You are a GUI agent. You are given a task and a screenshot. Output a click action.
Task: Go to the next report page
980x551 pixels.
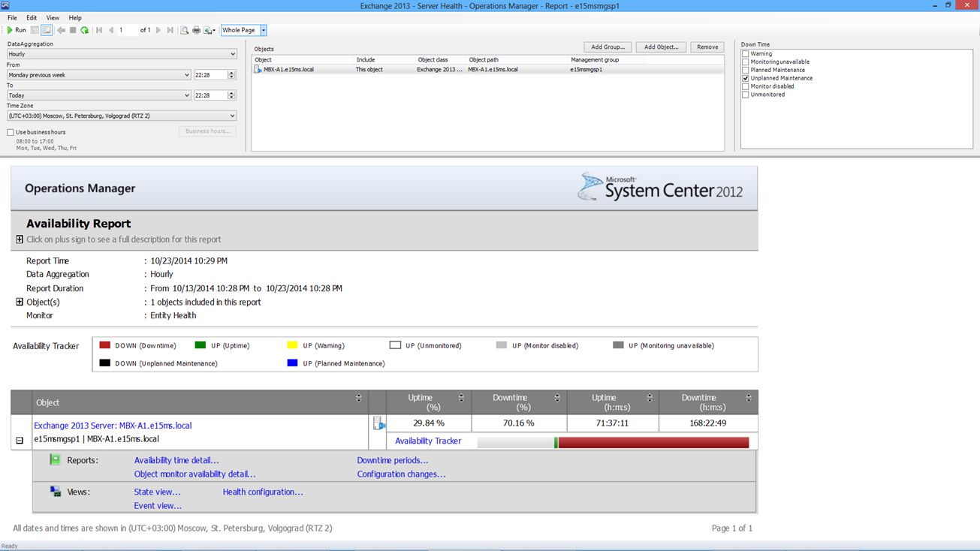(159, 30)
